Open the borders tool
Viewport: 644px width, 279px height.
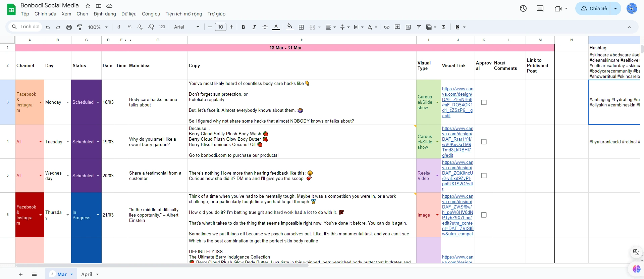click(x=301, y=27)
